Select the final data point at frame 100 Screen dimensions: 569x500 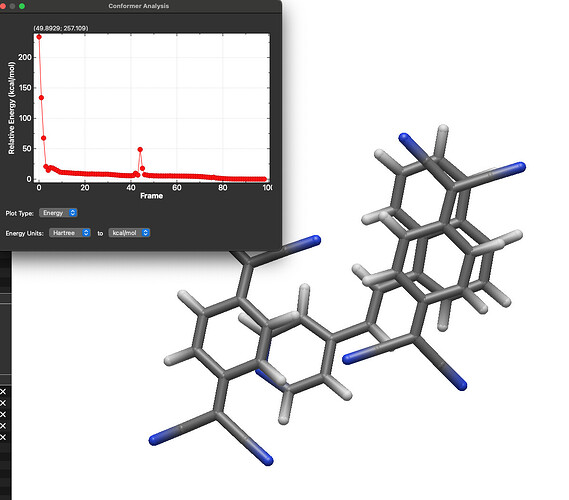pyautogui.click(x=265, y=179)
